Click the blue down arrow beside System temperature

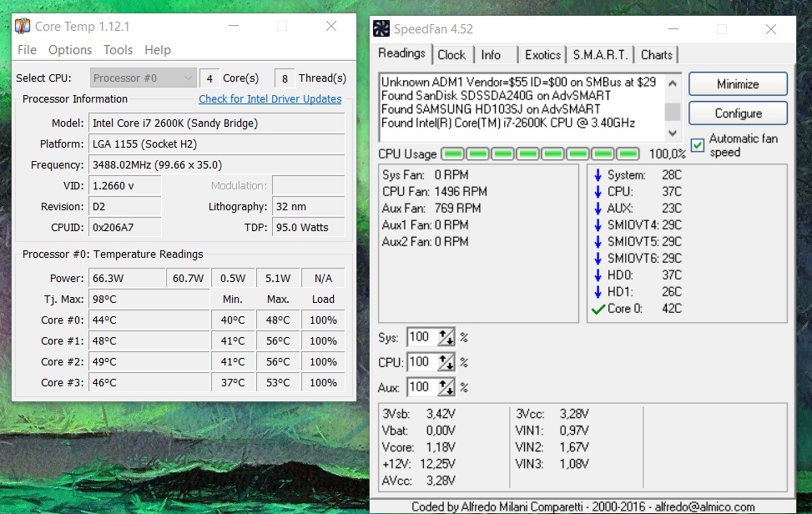point(598,175)
